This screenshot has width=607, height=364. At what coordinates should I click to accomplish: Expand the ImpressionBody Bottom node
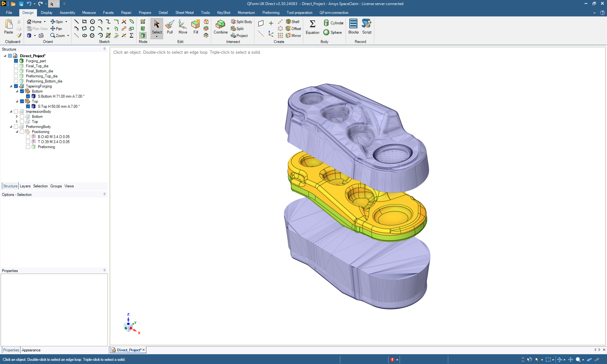(x=17, y=117)
